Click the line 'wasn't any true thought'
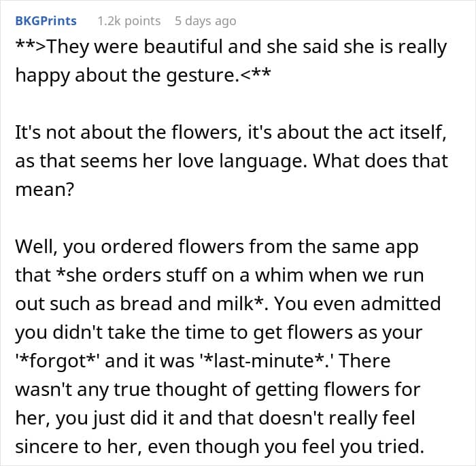 point(218,390)
